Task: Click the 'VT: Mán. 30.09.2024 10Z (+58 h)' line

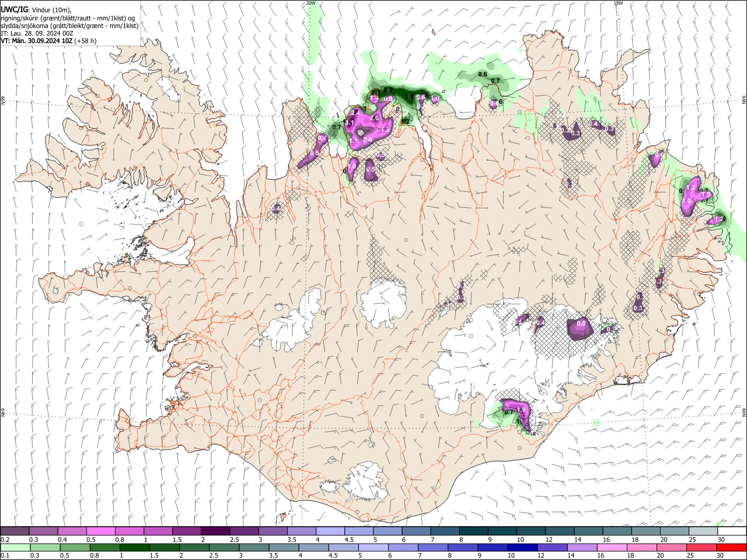Action: 48,41
